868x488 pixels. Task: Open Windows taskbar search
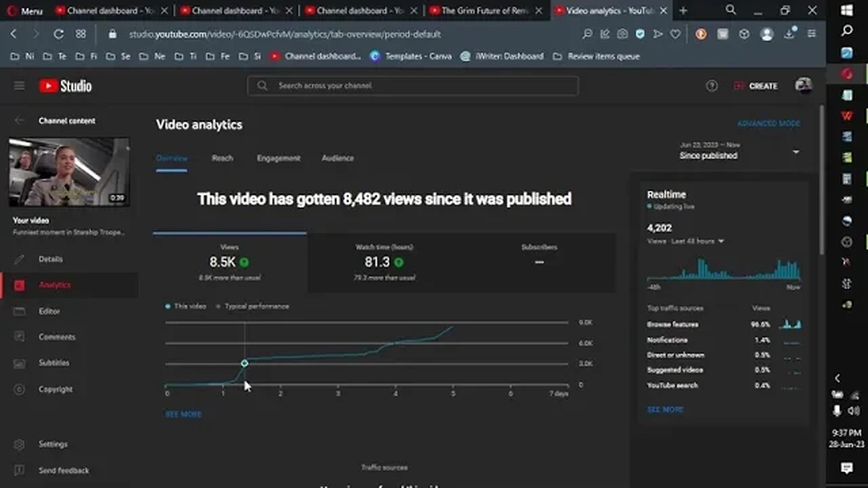(847, 31)
